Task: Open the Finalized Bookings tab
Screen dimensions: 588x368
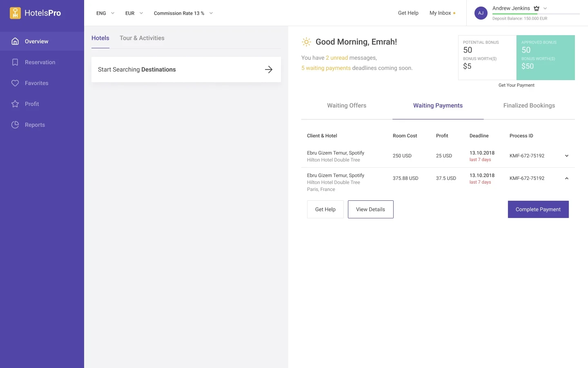Action: pyautogui.click(x=529, y=105)
